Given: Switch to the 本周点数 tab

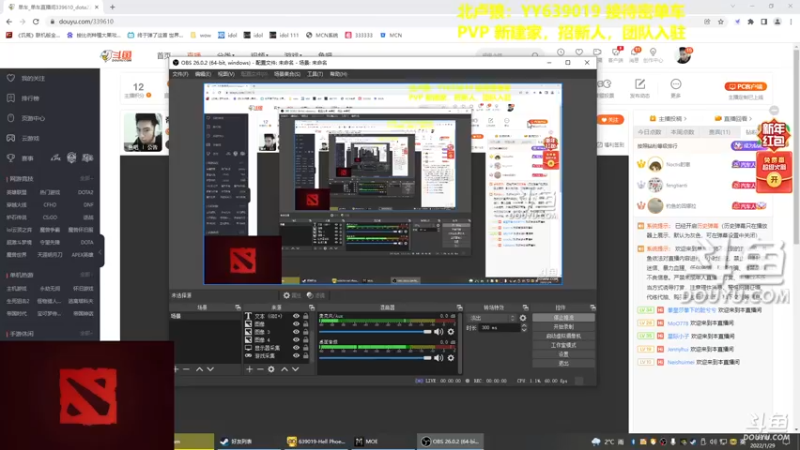Looking at the screenshot, I should [x=682, y=132].
